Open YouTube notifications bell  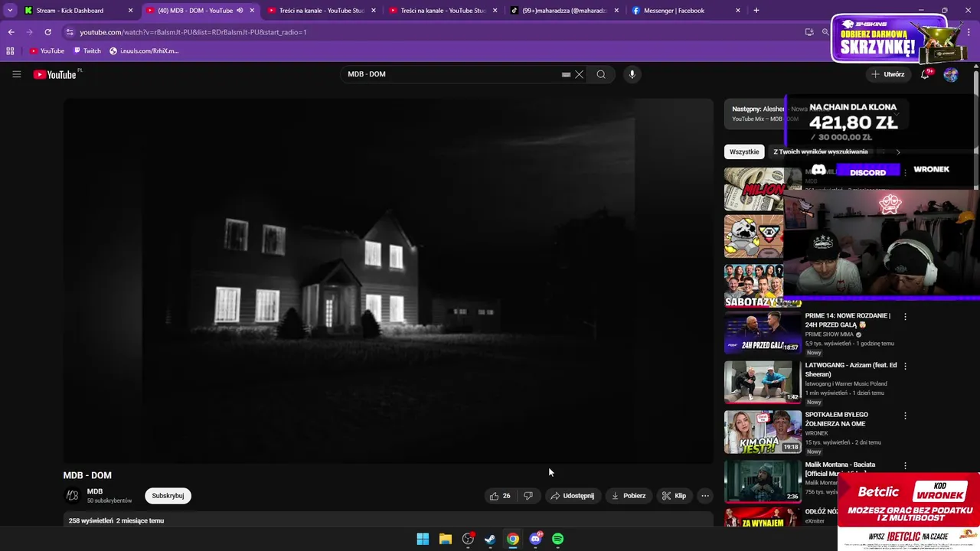tap(925, 74)
